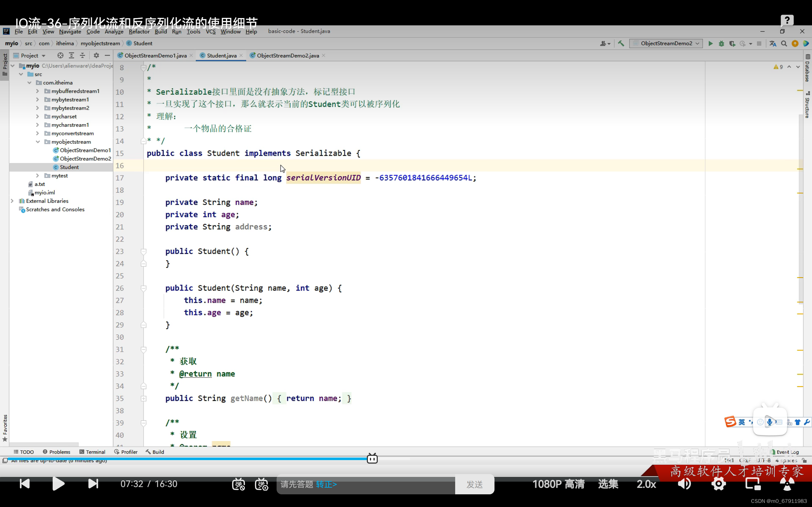Open the ObjectStreamDemo2 run configuration dropdown
Viewport: 812px width, 507px height.
(666, 44)
